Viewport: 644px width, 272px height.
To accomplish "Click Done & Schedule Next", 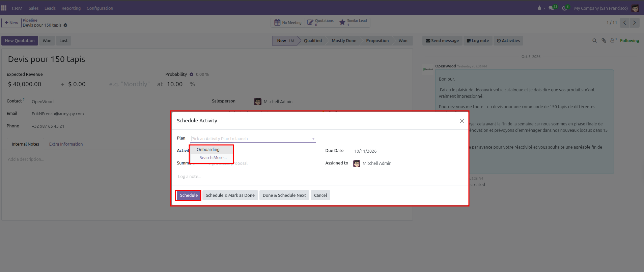I will (284, 195).
